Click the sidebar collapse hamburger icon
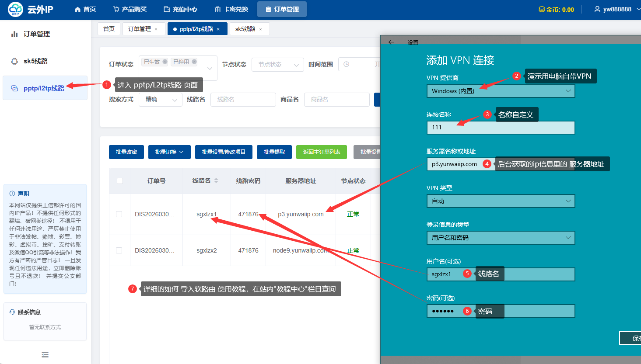 (45, 354)
